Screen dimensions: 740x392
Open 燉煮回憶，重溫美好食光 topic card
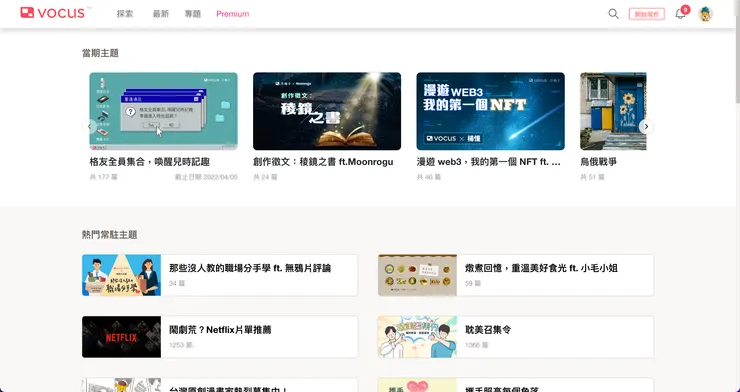(x=516, y=275)
